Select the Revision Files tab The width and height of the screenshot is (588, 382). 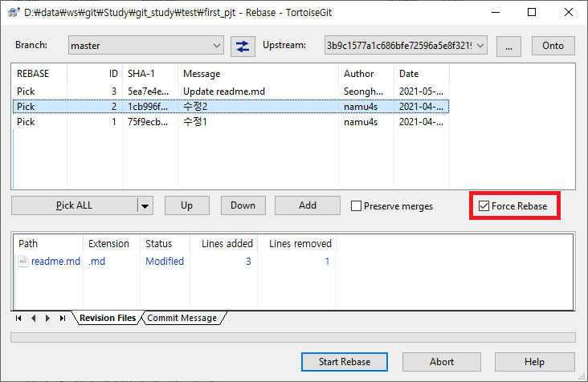107,318
